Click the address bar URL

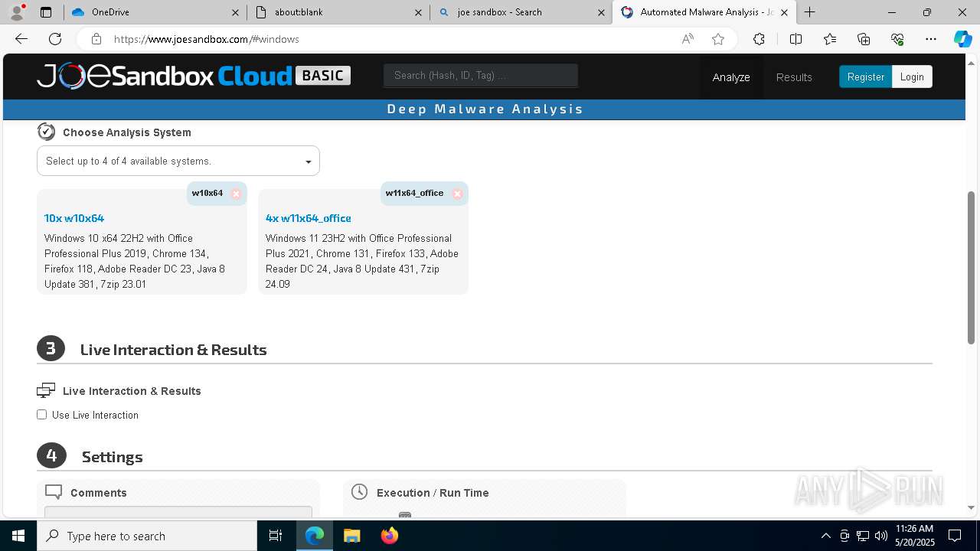coord(207,39)
